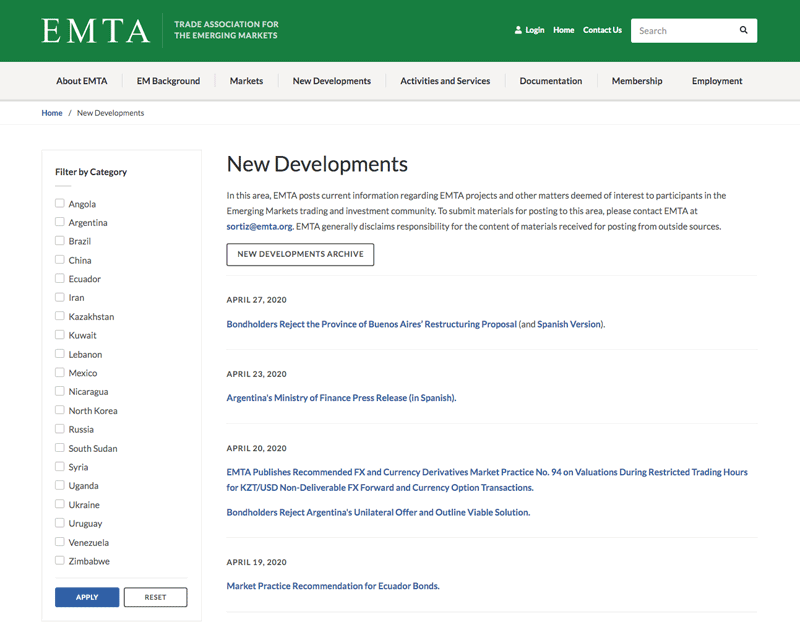This screenshot has height=627, width=800.
Task: Open the Markets menu
Action: coord(246,81)
